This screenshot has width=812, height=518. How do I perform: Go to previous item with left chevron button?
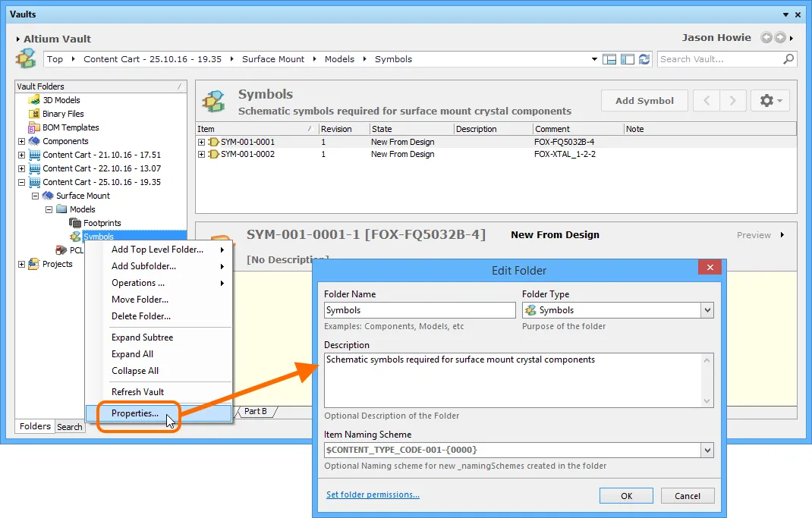(x=707, y=100)
